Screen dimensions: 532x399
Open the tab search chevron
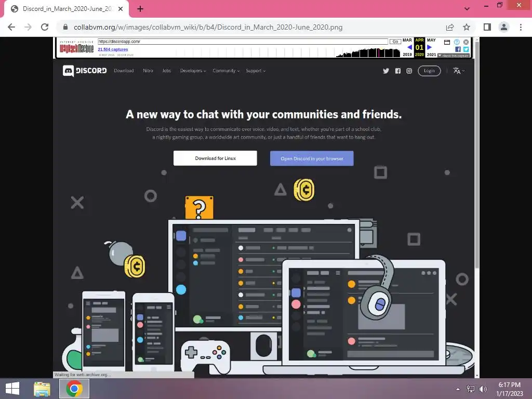pos(467,9)
